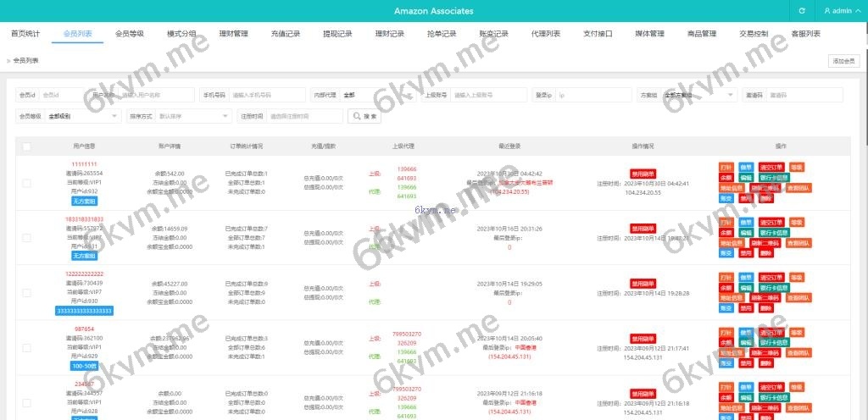
Task: Click the 100~50的 group tag
Action: (84, 366)
